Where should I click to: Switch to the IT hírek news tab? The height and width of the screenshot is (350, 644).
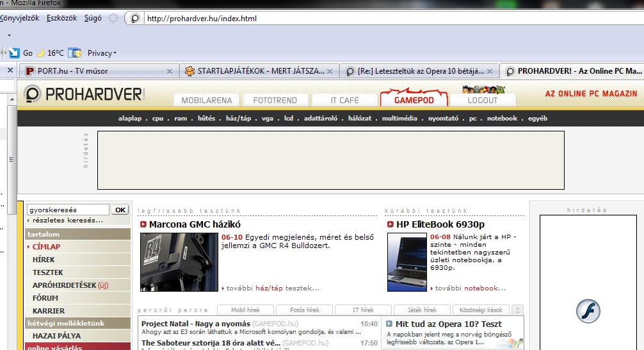click(363, 310)
